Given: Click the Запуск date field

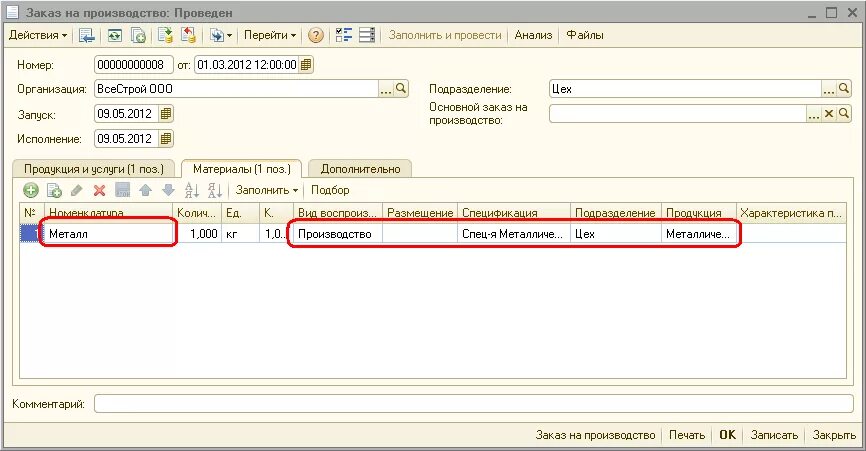Looking at the screenshot, I should pos(126,114).
